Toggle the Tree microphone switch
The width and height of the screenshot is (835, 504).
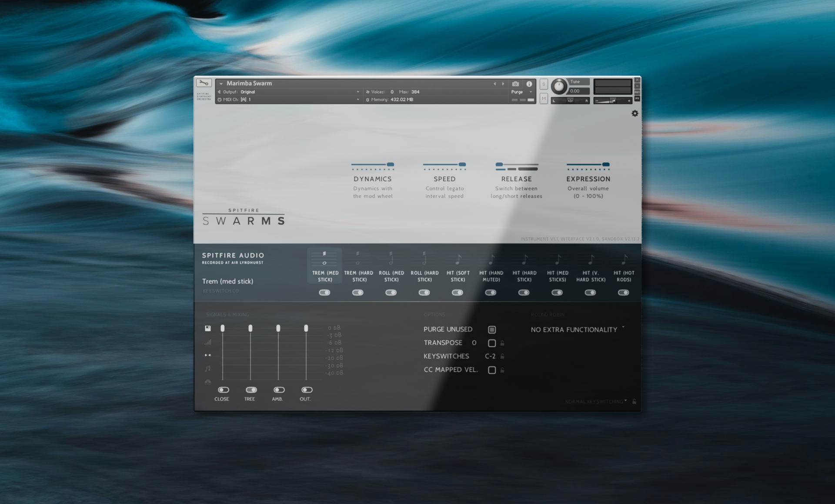pyautogui.click(x=251, y=390)
